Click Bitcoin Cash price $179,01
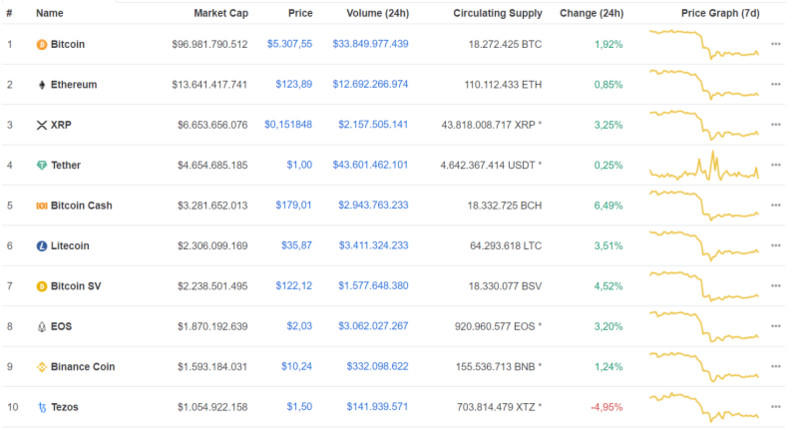 pos(294,205)
